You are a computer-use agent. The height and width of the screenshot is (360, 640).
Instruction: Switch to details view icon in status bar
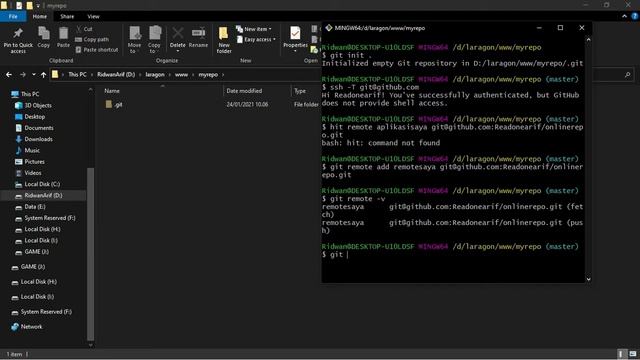tap(621, 354)
